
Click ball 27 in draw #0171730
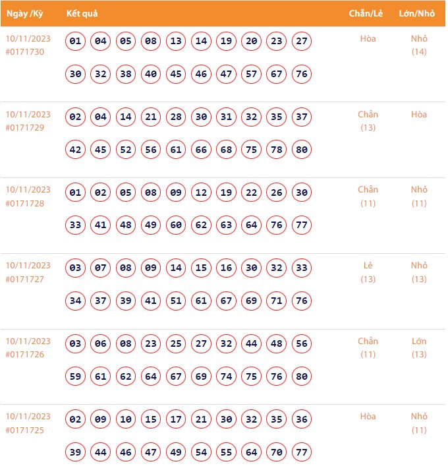point(302,42)
